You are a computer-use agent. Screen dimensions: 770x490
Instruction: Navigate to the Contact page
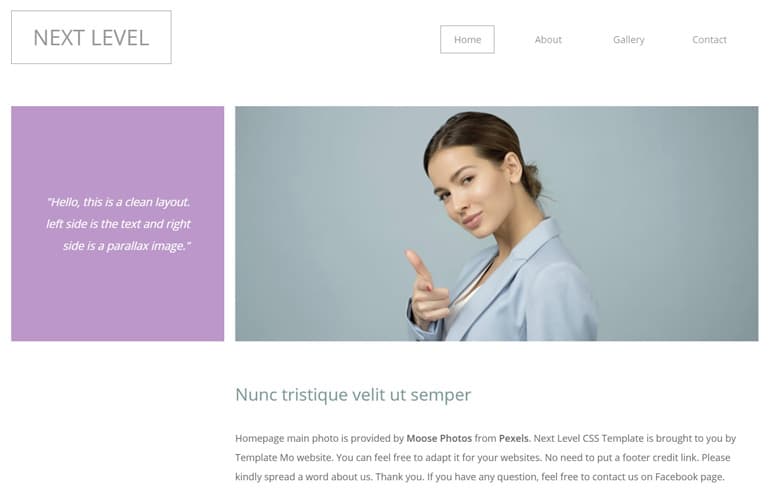709,40
